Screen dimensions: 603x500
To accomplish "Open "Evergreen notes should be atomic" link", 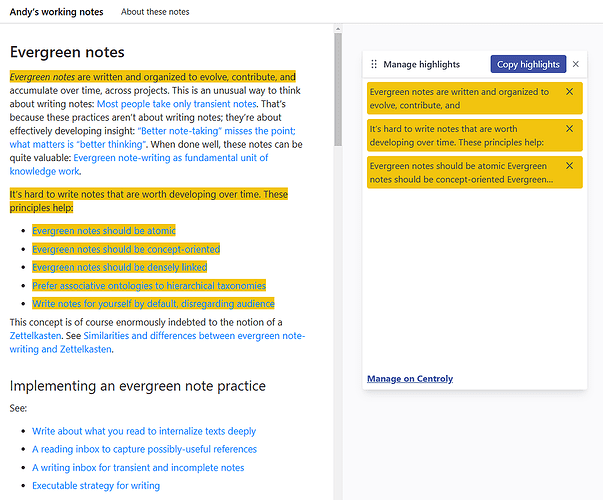I will point(104,231).
